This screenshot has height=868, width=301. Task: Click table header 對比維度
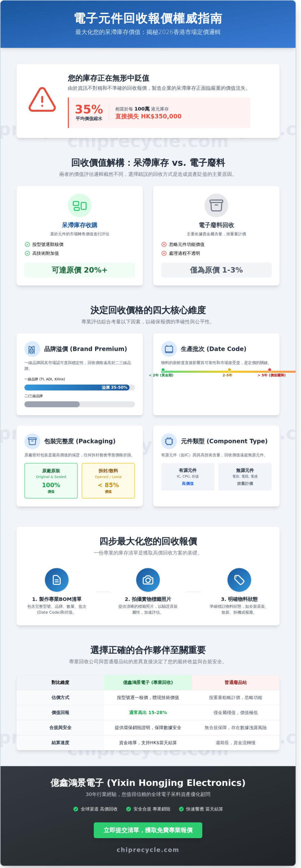pyautogui.click(x=60, y=683)
